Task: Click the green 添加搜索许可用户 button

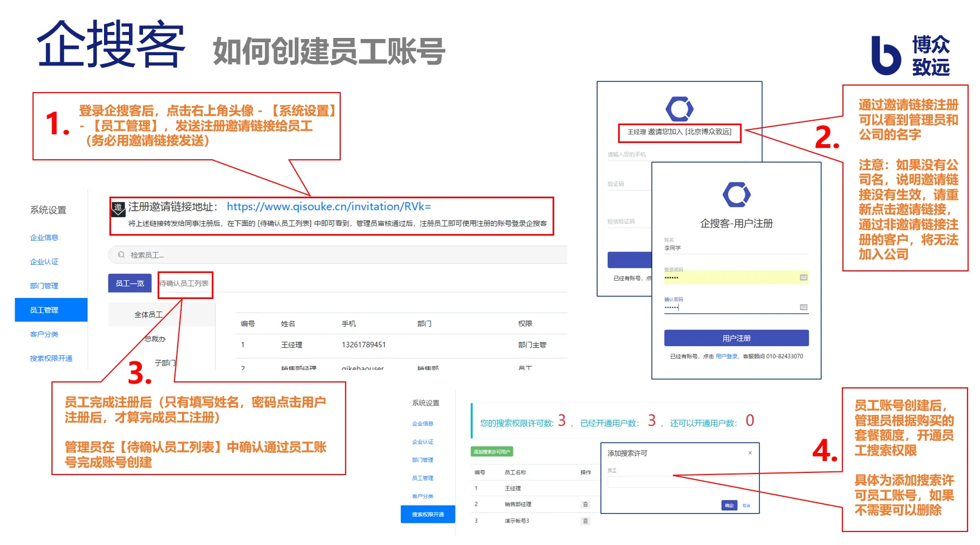Action: point(491,452)
